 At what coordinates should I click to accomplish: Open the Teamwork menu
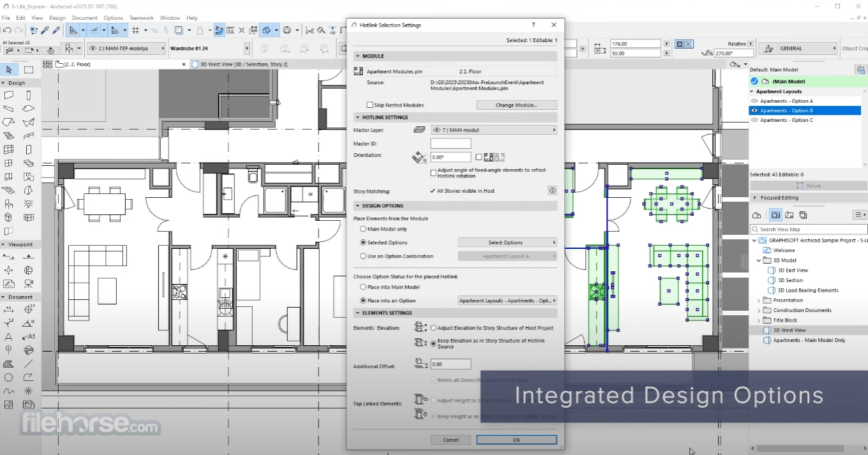pyautogui.click(x=142, y=18)
